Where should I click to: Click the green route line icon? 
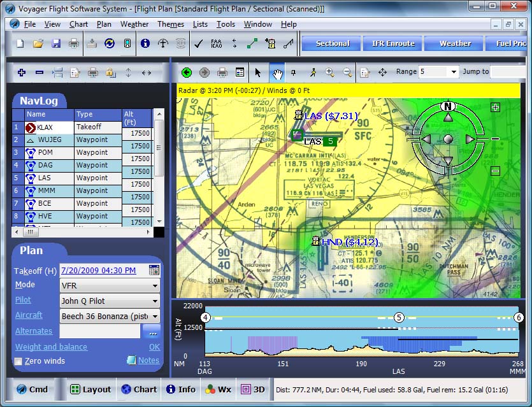point(252,43)
